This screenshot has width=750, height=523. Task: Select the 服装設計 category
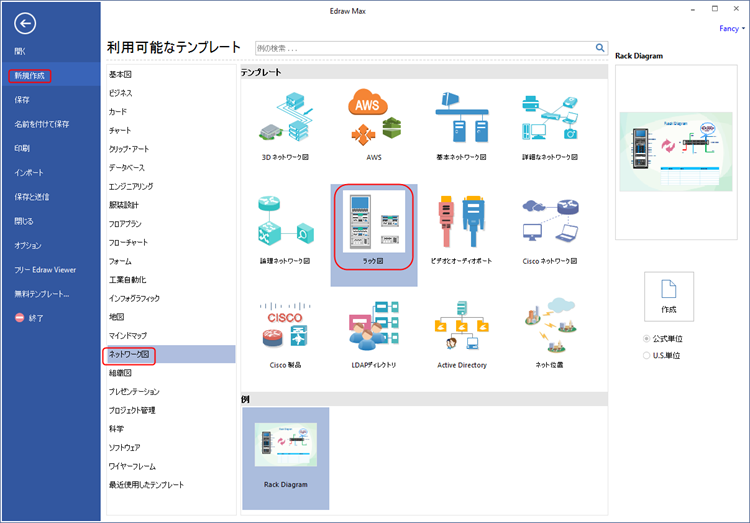pos(123,205)
